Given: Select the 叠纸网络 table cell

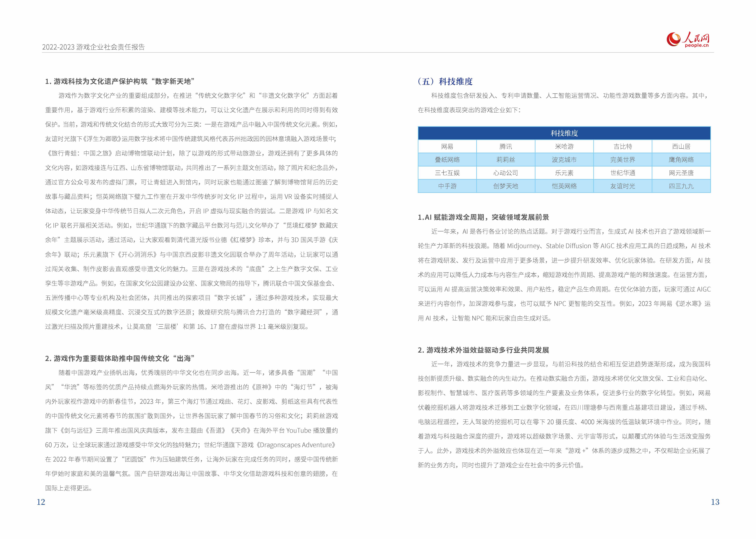Looking at the screenshot, I should point(447,160).
